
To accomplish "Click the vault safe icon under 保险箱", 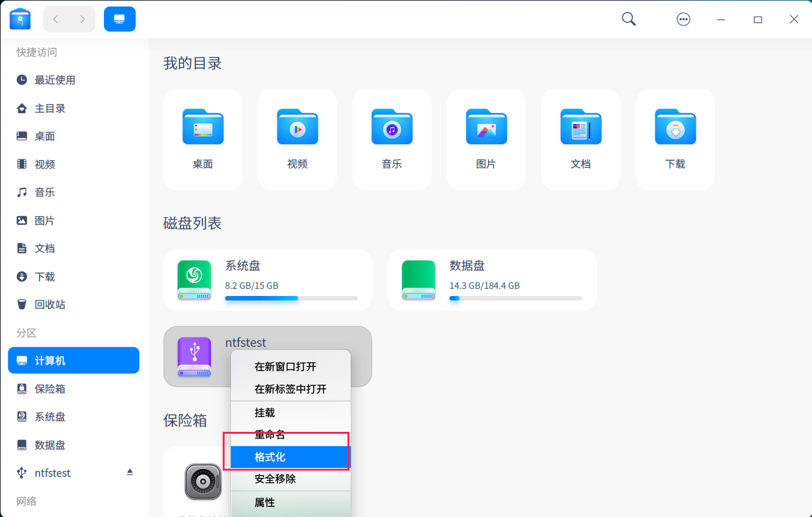I will pos(203,482).
